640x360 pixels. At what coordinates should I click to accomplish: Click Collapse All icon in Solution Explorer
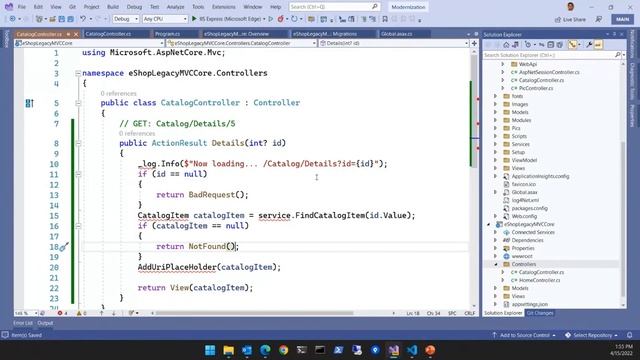click(x=551, y=45)
